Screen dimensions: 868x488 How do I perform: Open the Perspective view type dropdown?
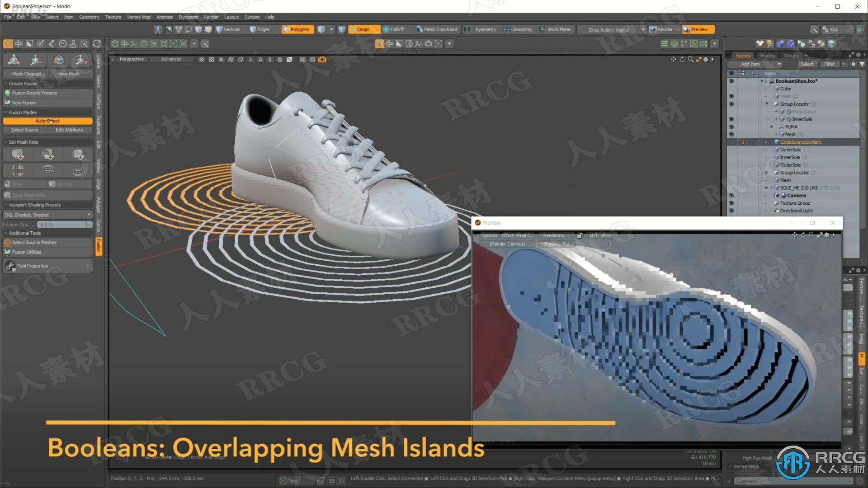coord(132,59)
